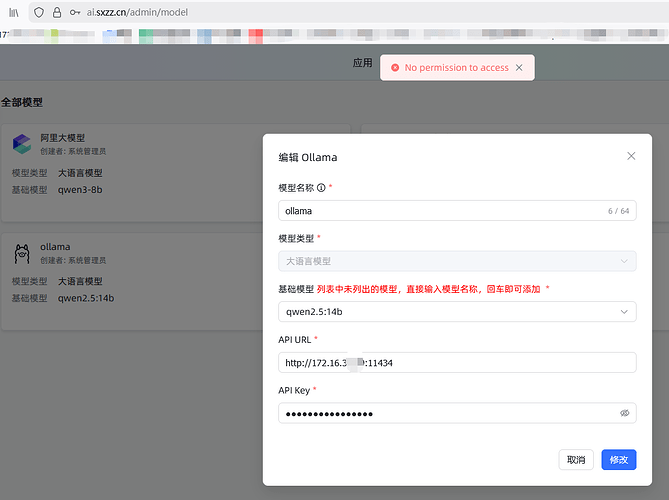Dismiss the "No permission to access" alert
Viewport: 669px width, 500px height.
(520, 68)
